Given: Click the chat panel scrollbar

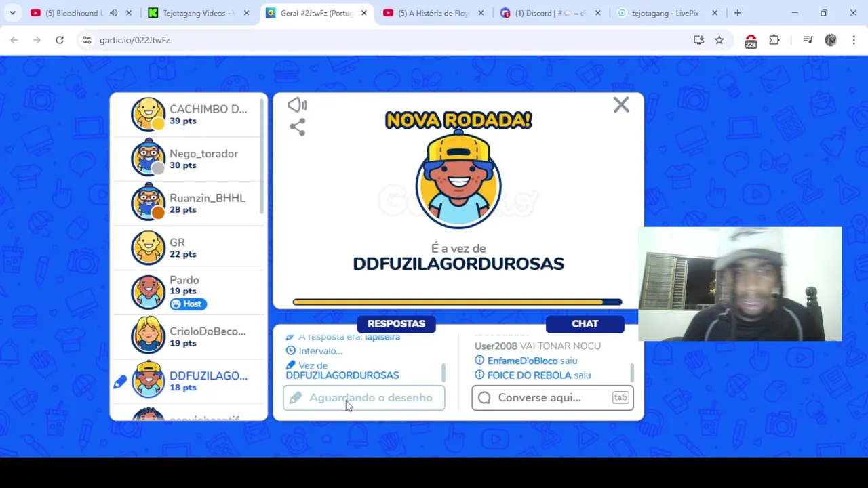Looking at the screenshot, I should 632,372.
